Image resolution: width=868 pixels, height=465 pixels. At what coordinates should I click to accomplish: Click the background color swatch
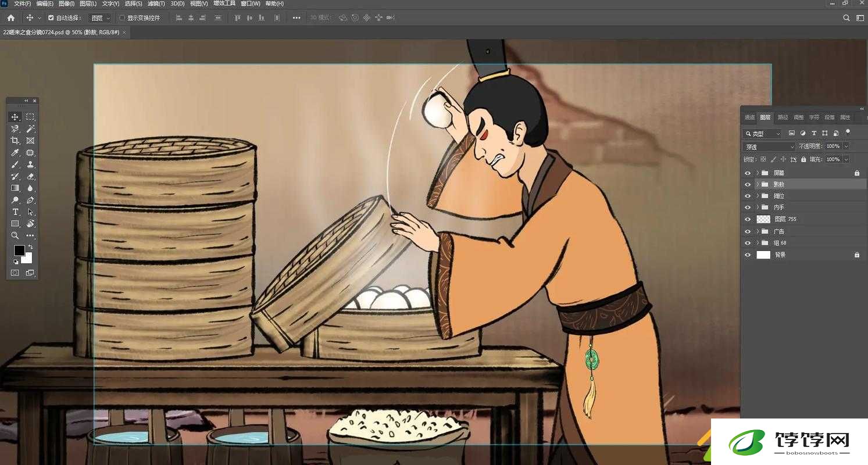28,259
